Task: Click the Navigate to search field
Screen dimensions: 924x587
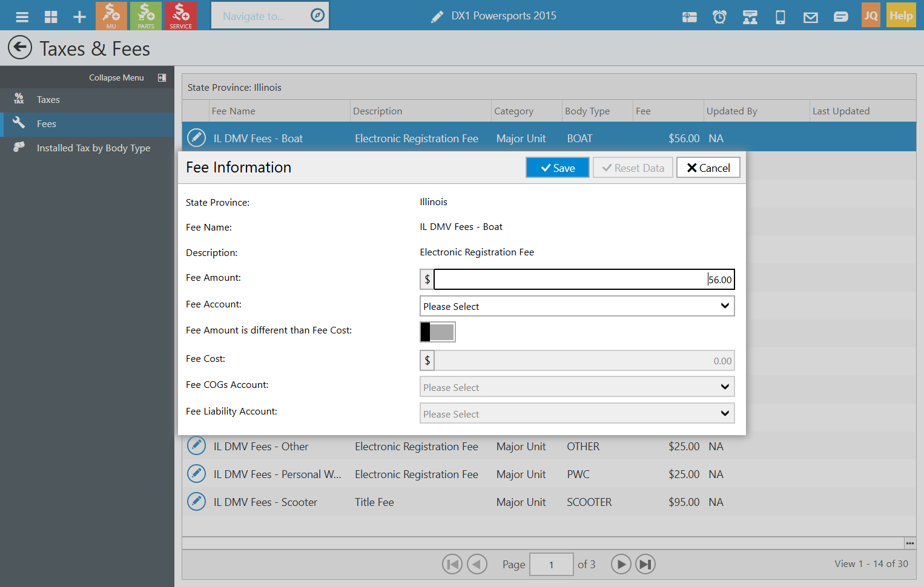Action: [259, 16]
